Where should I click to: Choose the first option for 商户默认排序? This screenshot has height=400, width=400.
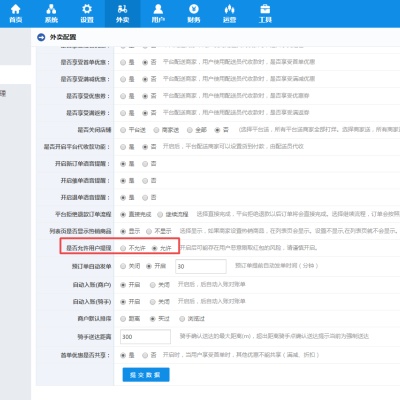123,319
